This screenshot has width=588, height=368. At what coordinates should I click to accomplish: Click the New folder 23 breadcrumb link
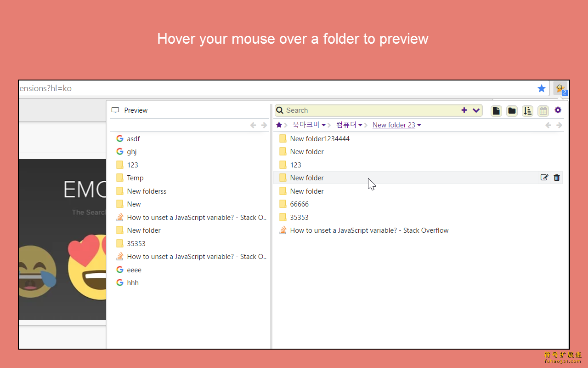pos(394,125)
